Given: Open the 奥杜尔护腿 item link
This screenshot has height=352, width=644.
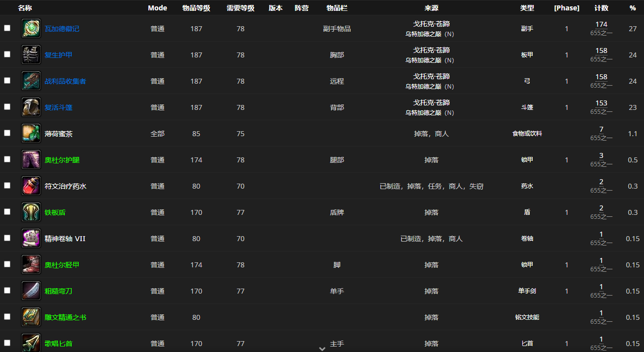Looking at the screenshot, I should point(62,160).
